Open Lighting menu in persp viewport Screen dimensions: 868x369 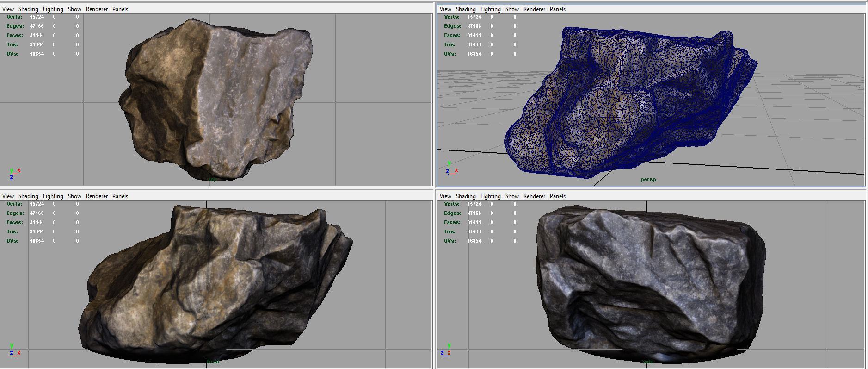pyautogui.click(x=491, y=9)
